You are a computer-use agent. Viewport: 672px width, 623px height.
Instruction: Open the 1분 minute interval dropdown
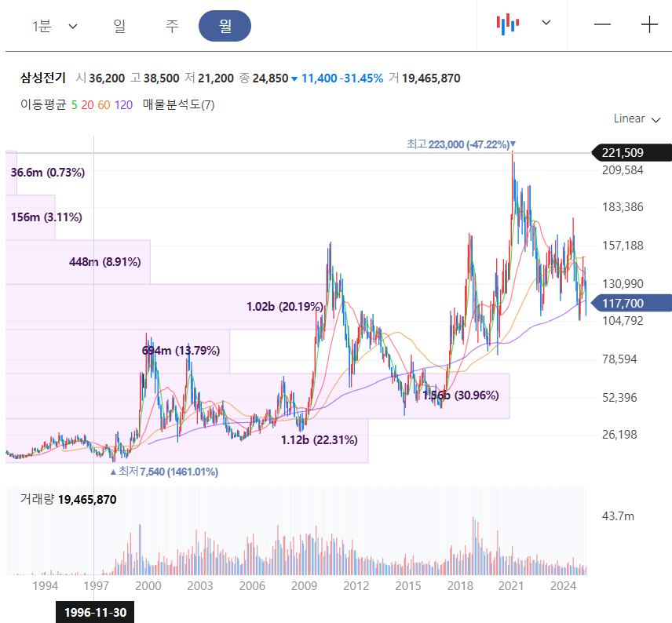point(54,27)
